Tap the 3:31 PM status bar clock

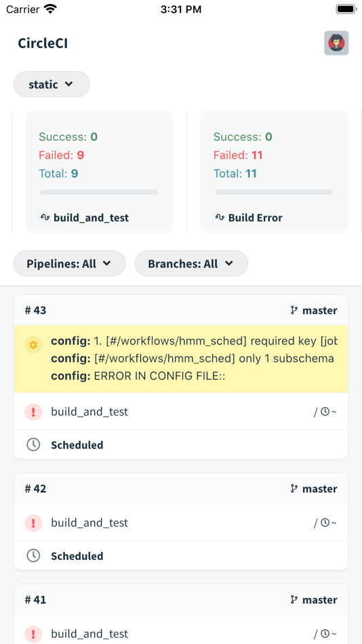point(181,9)
